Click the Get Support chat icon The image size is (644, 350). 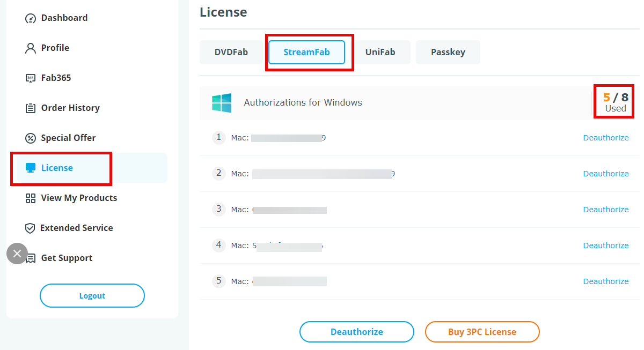32,258
